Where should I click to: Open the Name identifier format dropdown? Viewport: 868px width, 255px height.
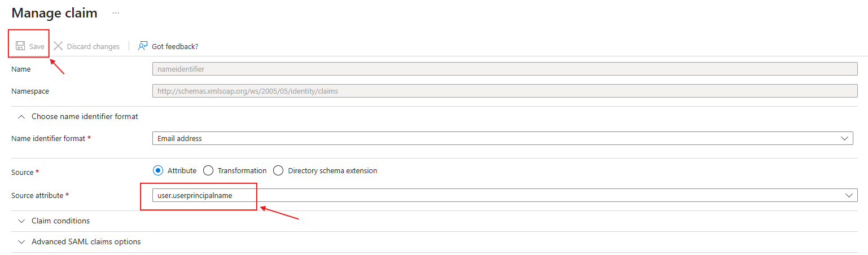[x=502, y=138]
